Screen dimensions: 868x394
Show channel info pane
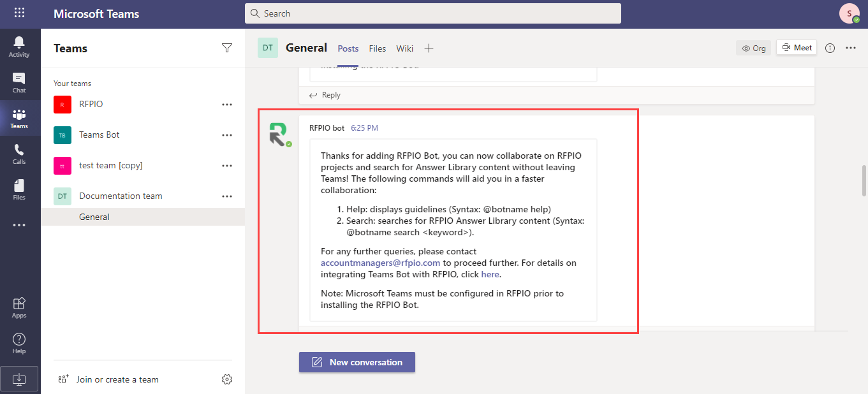[830, 48]
